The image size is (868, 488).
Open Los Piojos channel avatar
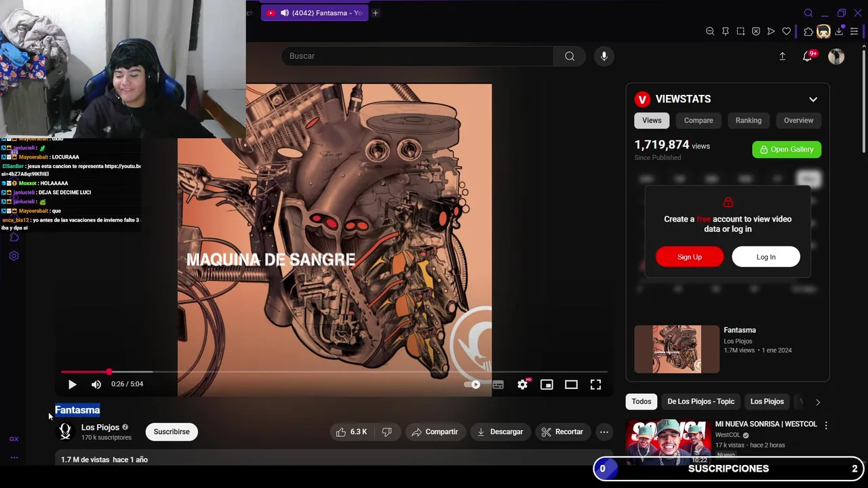click(x=65, y=432)
